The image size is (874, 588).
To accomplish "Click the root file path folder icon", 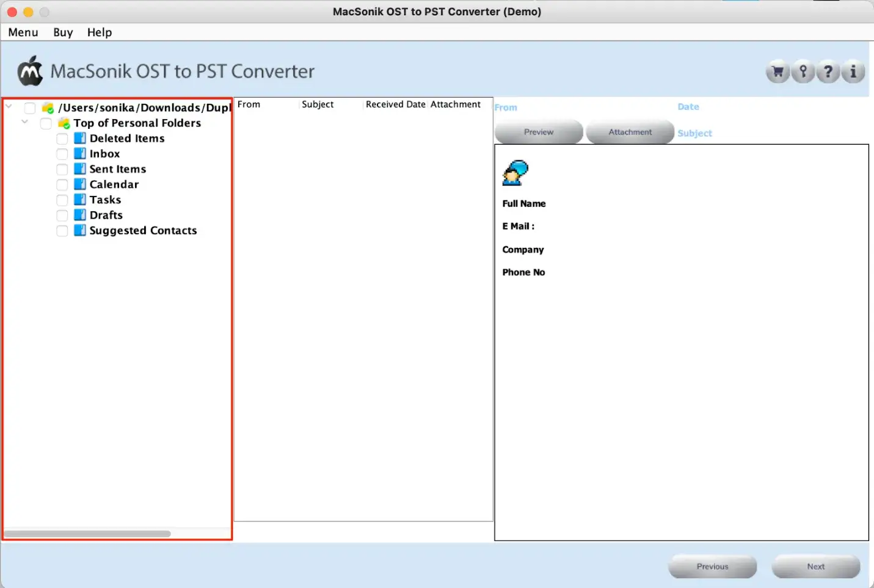I will coord(48,108).
